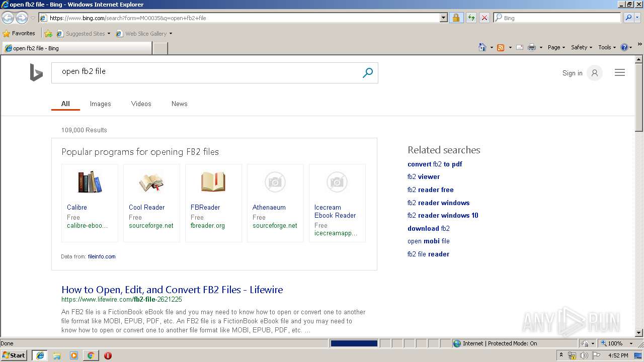This screenshot has height=362, width=644.
Task: Click 'open mobi file' related search
Action: click(429, 241)
